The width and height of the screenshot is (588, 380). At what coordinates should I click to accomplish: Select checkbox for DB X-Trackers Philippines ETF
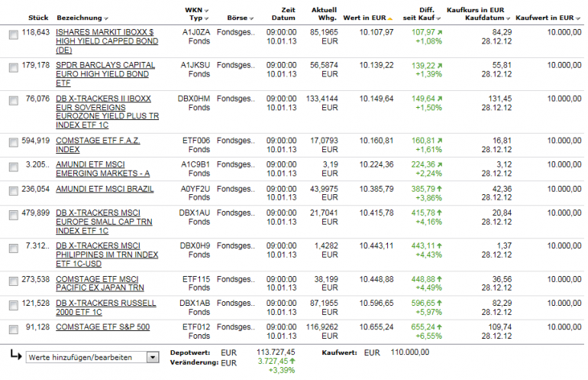pos(14,248)
